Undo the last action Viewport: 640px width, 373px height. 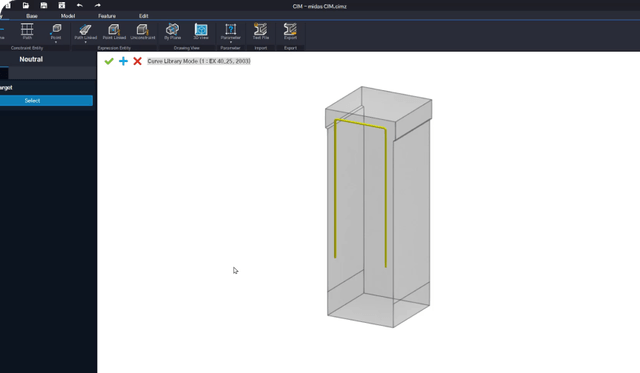point(80,5)
